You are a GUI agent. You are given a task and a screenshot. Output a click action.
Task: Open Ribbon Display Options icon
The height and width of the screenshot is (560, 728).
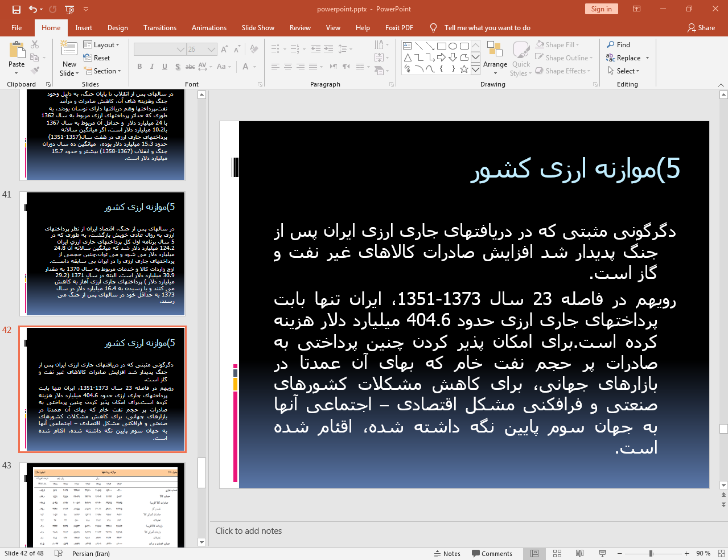point(637,9)
